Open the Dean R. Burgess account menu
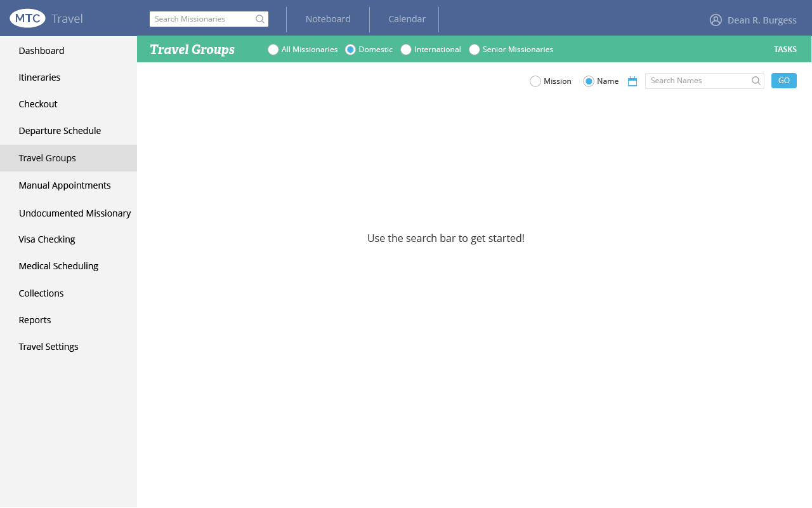Viewport: 812px width, 508px height. click(x=761, y=20)
